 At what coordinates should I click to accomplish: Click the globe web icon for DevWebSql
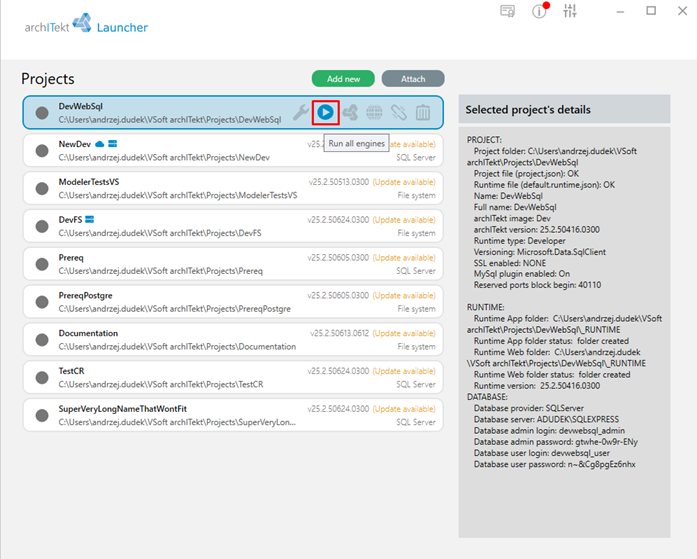click(x=374, y=112)
